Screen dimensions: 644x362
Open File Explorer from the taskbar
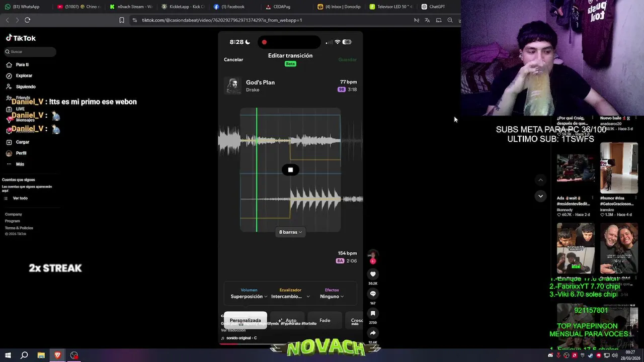coord(41,355)
